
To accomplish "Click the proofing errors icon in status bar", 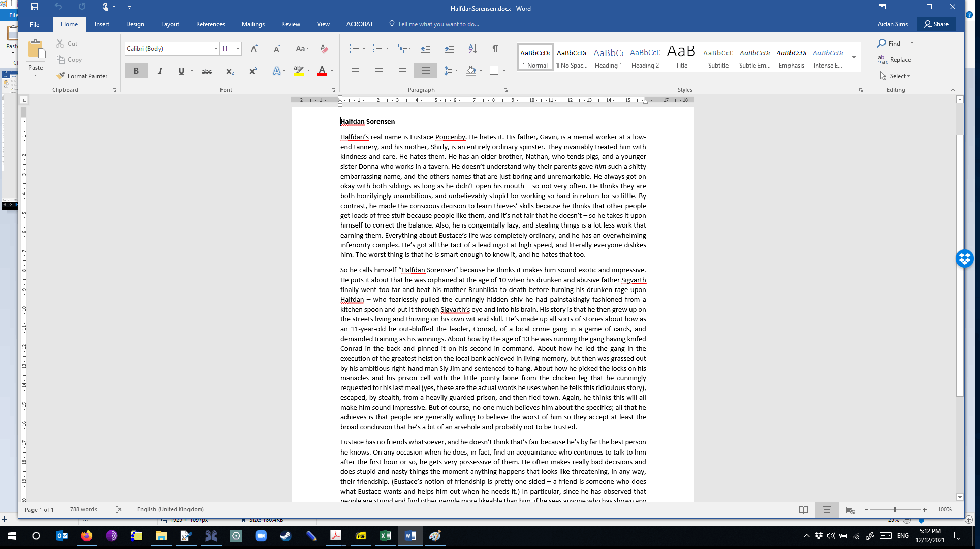I will pyautogui.click(x=117, y=509).
